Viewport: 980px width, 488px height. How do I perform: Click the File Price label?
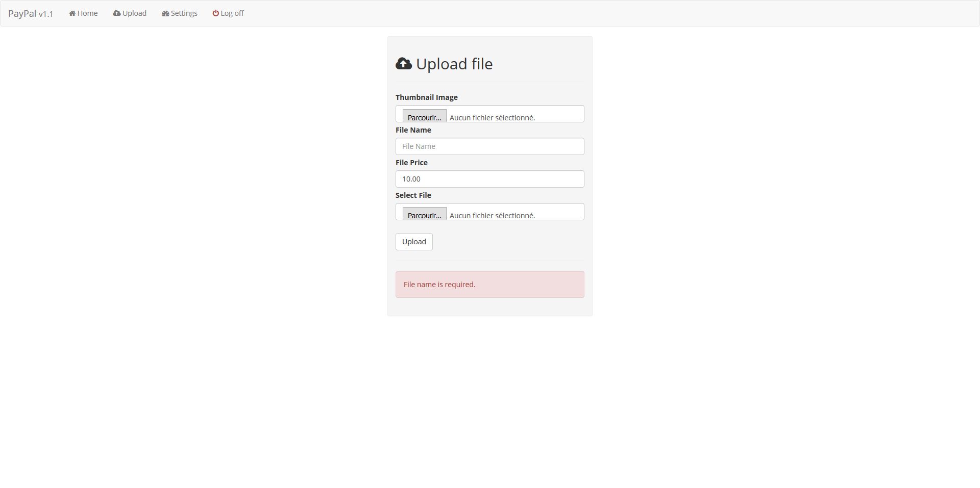411,163
